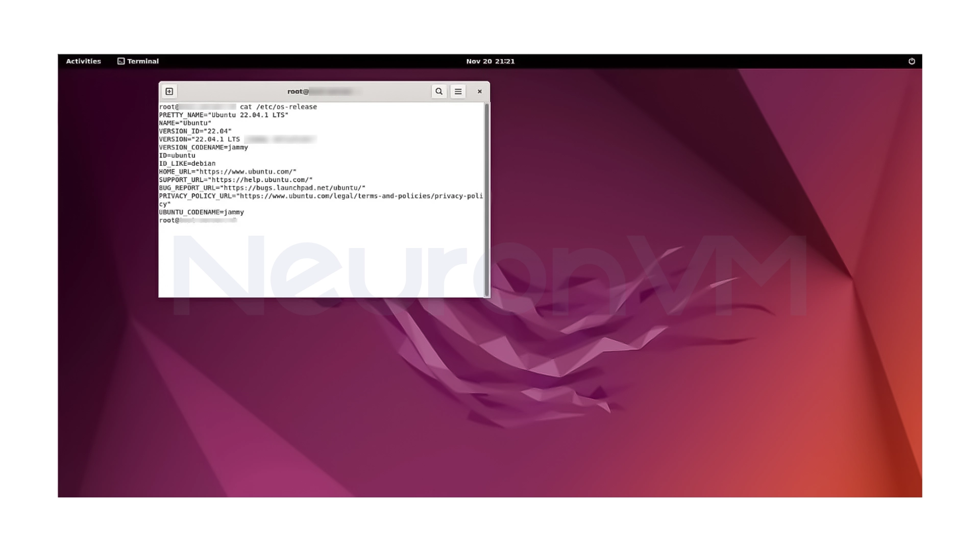Select the cat /etc/os-release command text
This screenshot has height=551, width=980.
coord(278,107)
